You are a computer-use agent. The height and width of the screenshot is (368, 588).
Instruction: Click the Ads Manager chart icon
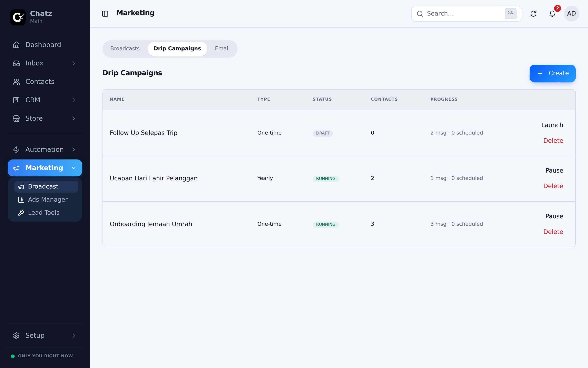pos(21,200)
